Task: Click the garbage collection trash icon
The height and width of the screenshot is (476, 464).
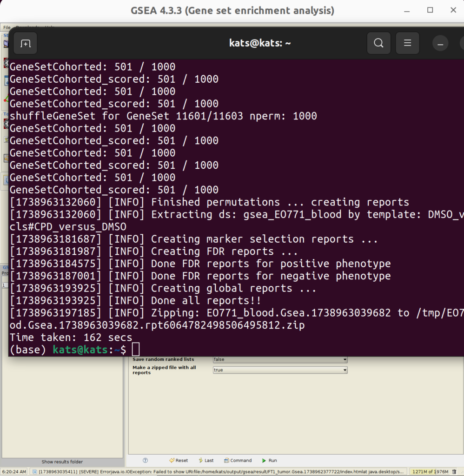Action: (x=454, y=472)
